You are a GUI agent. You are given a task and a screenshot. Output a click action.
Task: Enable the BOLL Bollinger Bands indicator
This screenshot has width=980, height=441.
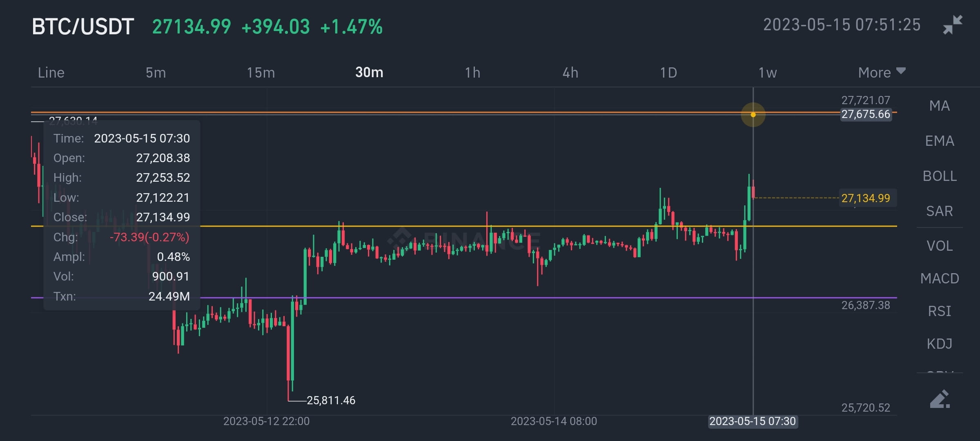click(941, 176)
